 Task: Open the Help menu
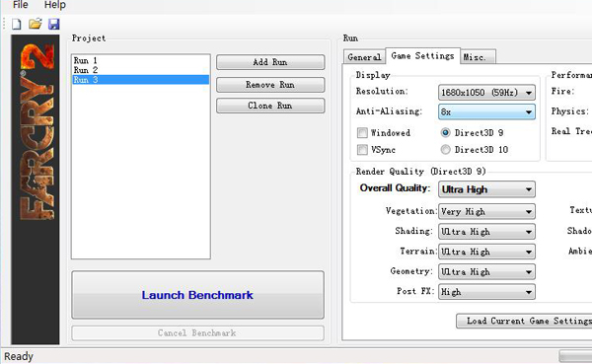(x=55, y=5)
